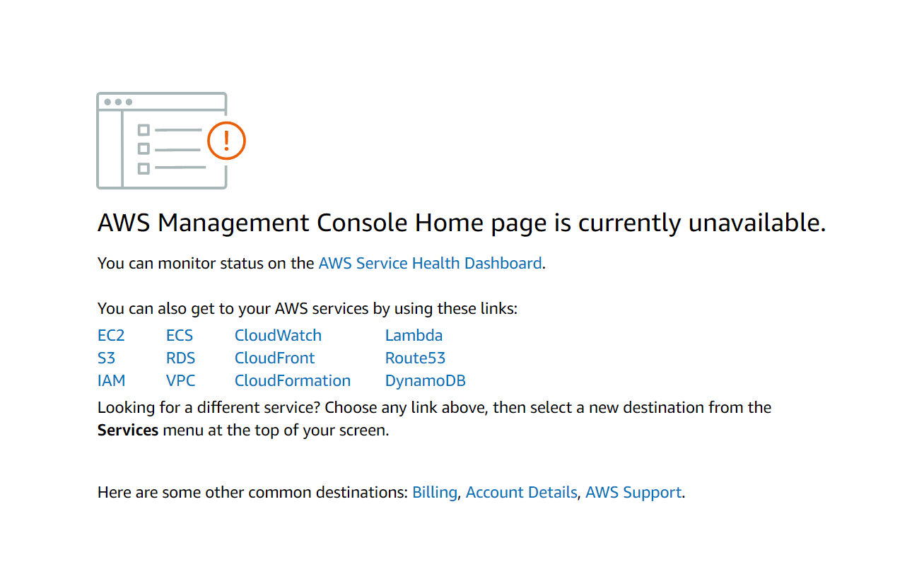Open the CloudFront link
924x579 pixels.
coord(275,358)
